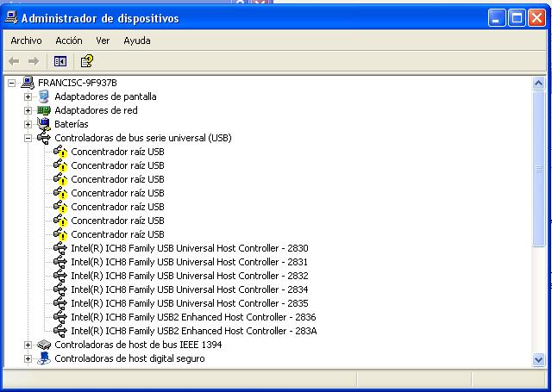Click USB icon of Host Controller - 2831
Image resolution: width=552 pixels, height=392 pixels.
[60, 262]
